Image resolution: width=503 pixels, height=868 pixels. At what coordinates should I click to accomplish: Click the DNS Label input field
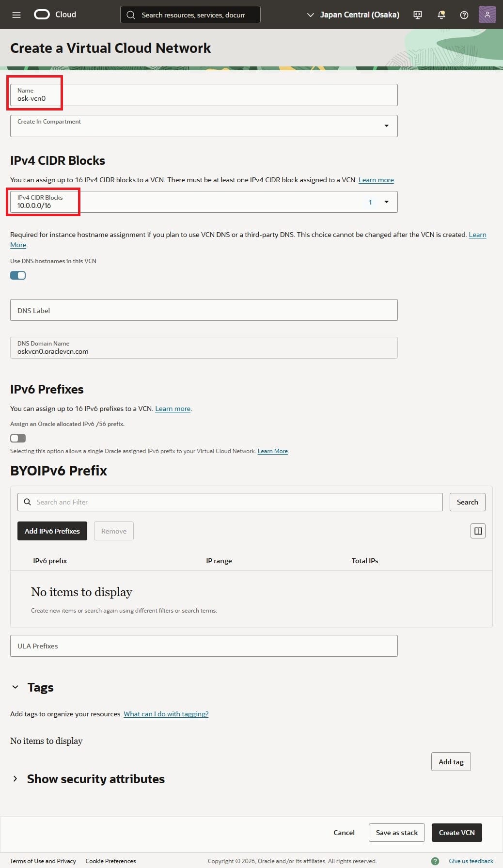(x=204, y=310)
